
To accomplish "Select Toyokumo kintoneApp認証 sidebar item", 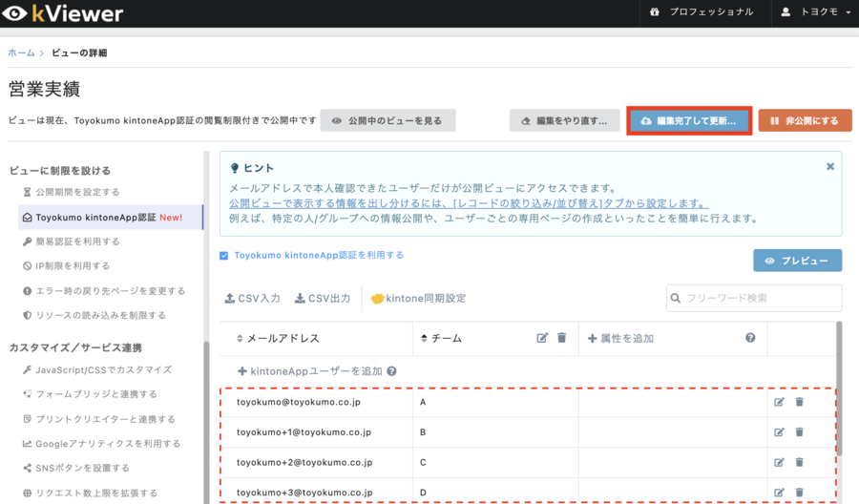I will pos(110,218).
